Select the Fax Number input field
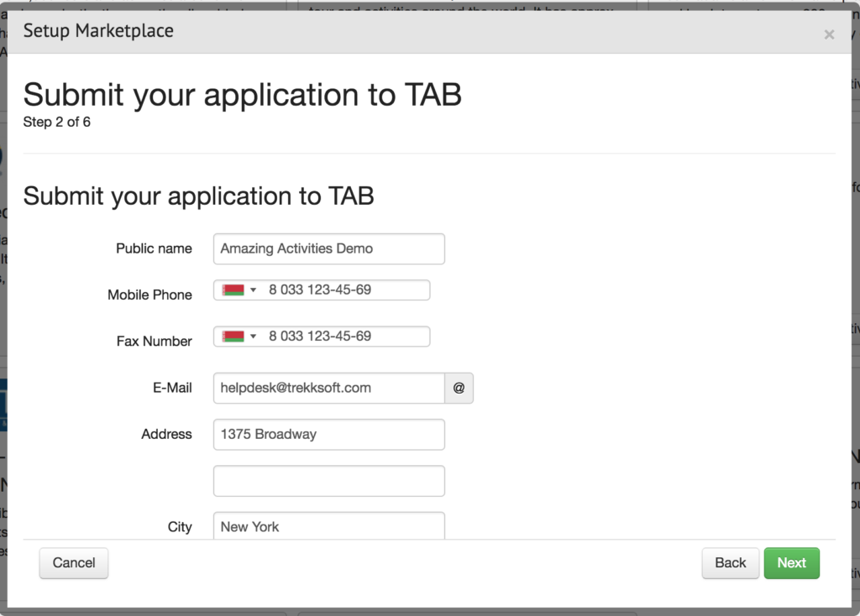Screen dimensions: 860x616 344,337
